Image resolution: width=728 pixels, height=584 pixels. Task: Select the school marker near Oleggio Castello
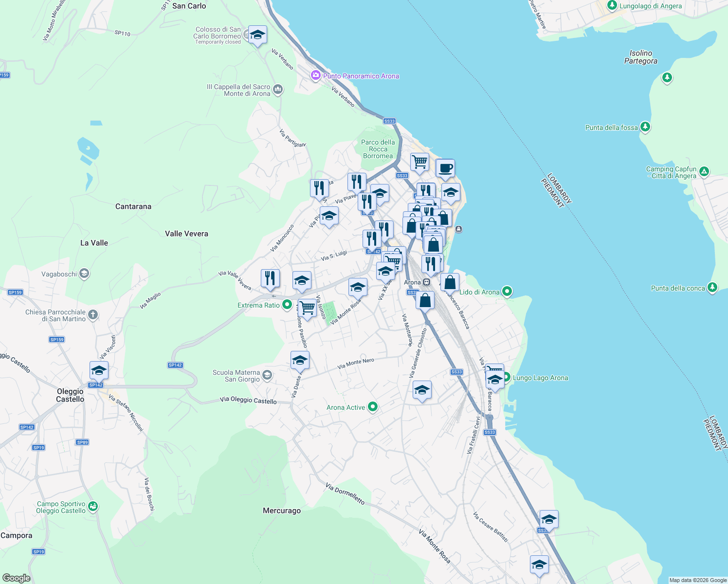click(x=99, y=369)
